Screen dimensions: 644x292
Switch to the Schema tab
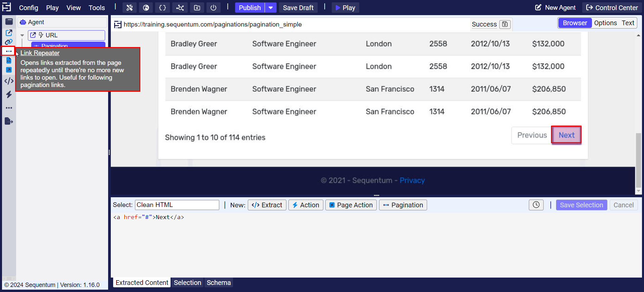point(219,283)
